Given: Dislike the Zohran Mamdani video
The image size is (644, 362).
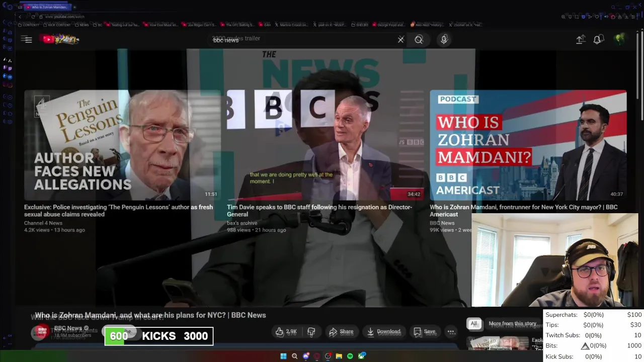Looking at the screenshot, I should coord(311,332).
